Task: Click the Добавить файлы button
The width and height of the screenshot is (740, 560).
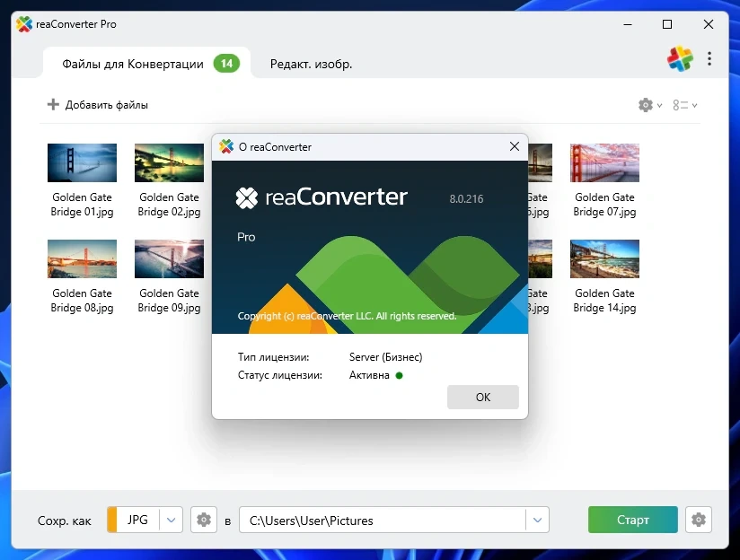Action: pyautogui.click(x=98, y=105)
